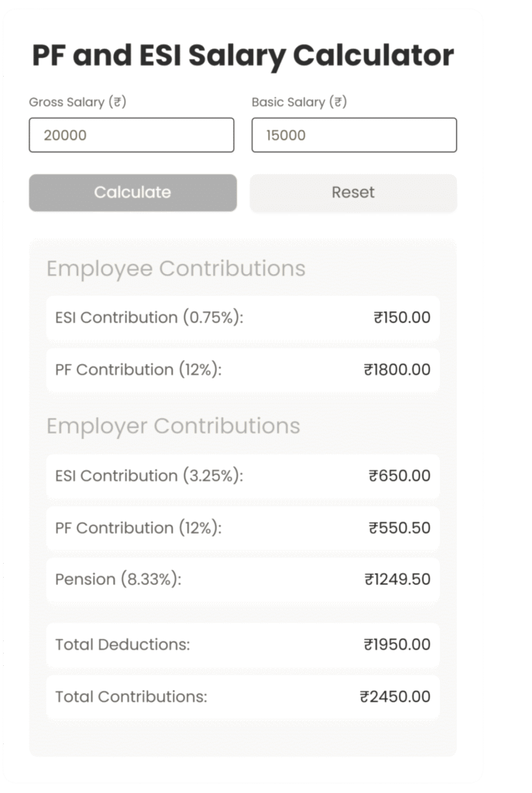The width and height of the screenshot is (532, 793).
Task: Click the Gross Salary (₹) label
Action: coord(77,101)
